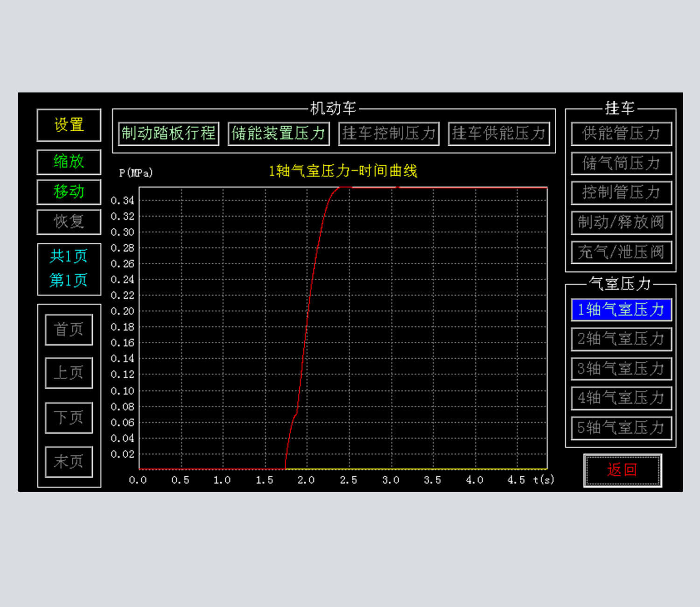Image resolution: width=700 pixels, height=607 pixels.
Task: Click the 设置 settings button
Action: point(69,125)
